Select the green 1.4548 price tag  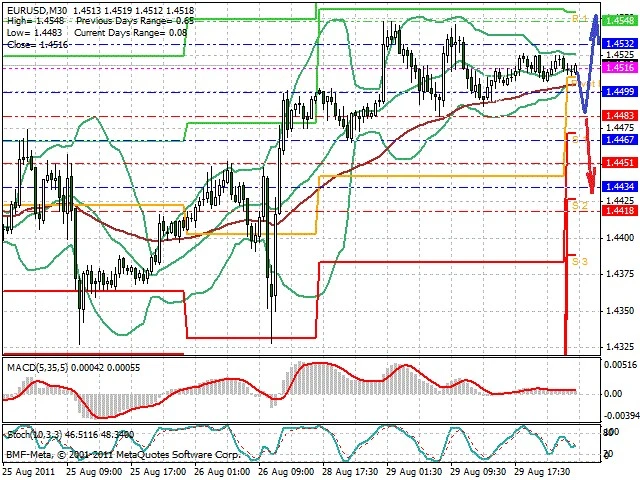621,20
